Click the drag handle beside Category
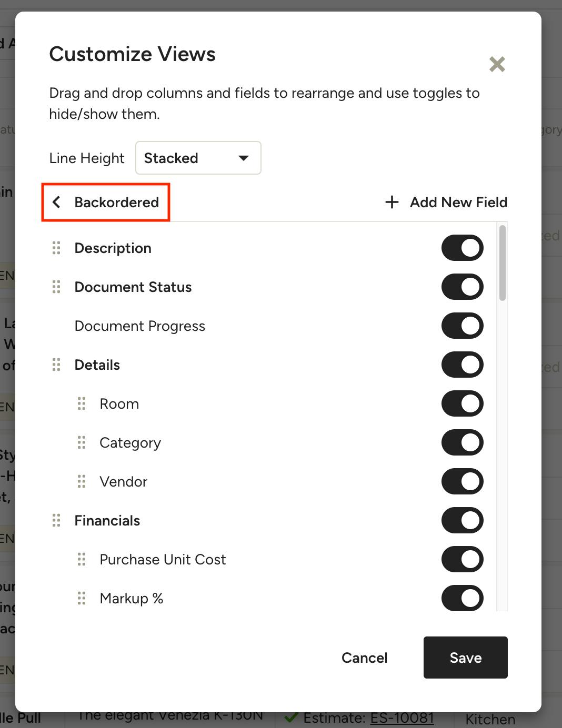 coord(82,442)
